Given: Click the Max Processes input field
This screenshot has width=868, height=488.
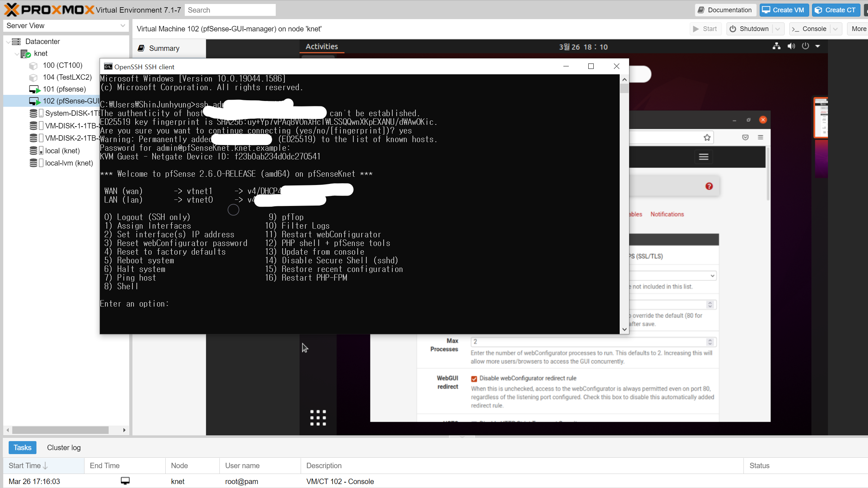Looking at the screenshot, I should 593,342.
